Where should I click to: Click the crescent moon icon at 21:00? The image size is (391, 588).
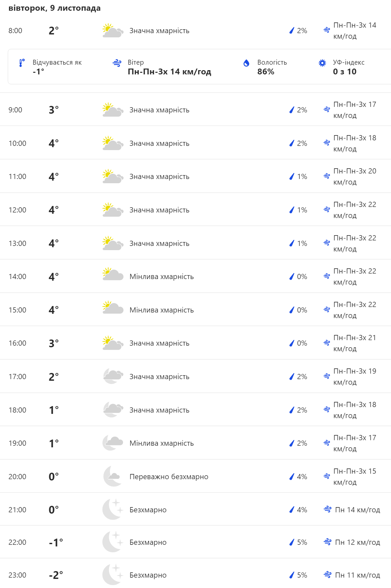112,509
